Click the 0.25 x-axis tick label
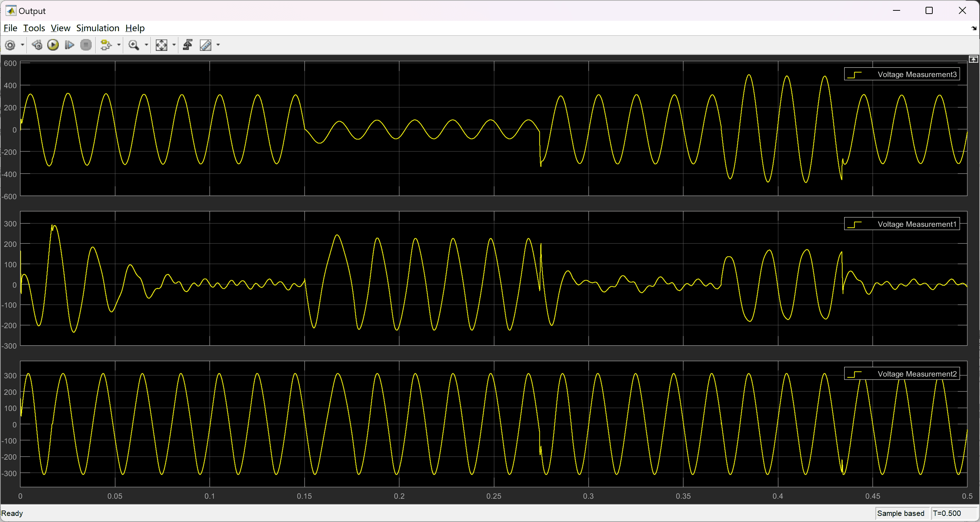 pos(494,496)
